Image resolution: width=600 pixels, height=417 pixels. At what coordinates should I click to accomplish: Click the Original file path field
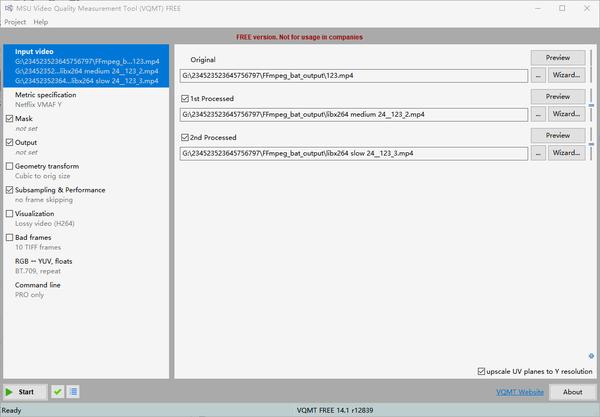coord(354,76)
